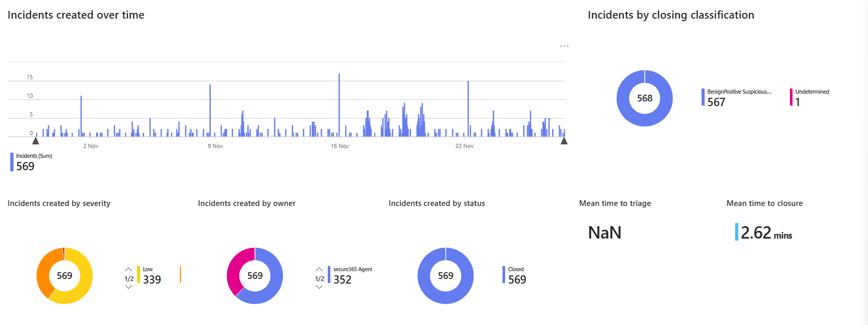The height and width of the screenshot is (325, 868).
Task: Select the Closed status legend entry
Action: pyautogui.click(x=516, y=275)
